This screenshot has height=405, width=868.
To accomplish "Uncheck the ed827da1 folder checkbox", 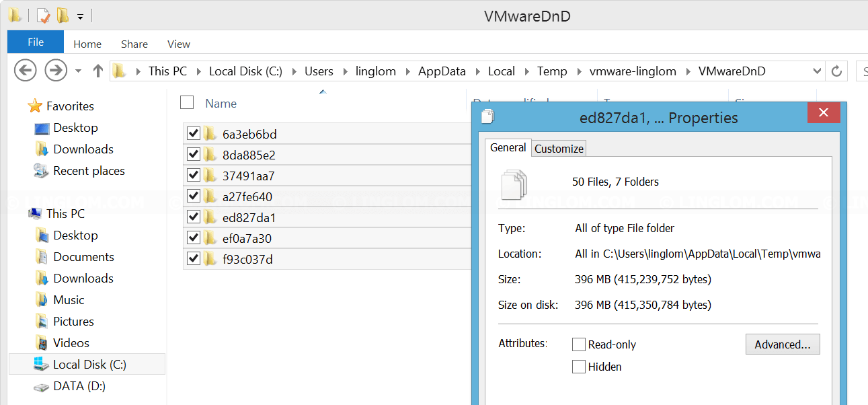I will click(194, 217).
